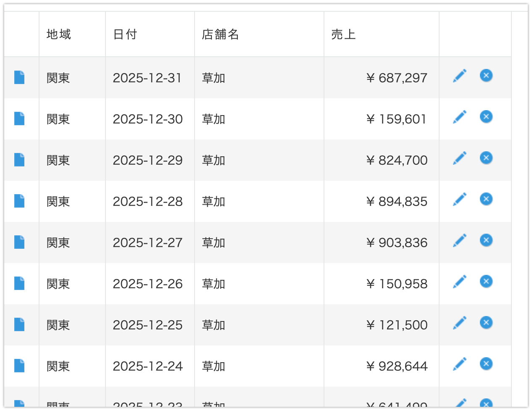Open record details for 2025-12-31 row
This screenshot has height=411, width=532.
point(19,77)
